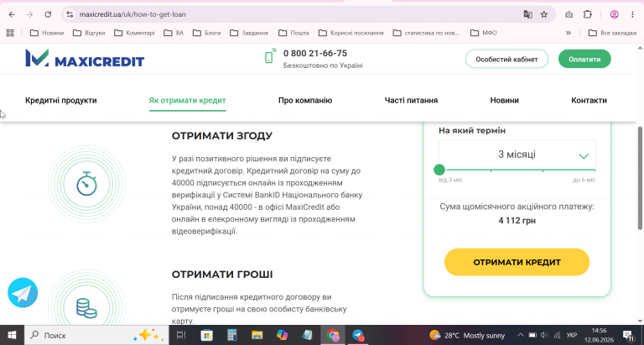This screenshot has width=644, height=345.
Task: Open Copilot app from taskbar
Action: [x=282, y=335]
